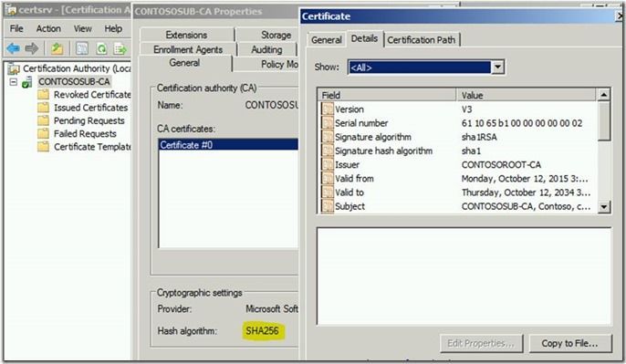Open the Help menu
Viewport: 626px width, 364px height.
(x=113, y=29)
